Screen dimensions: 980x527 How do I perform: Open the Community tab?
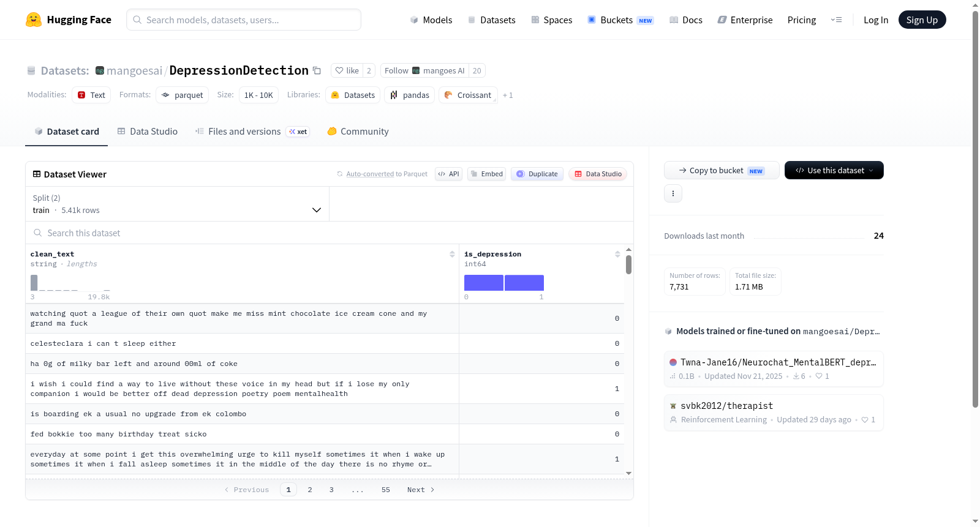(x=358, y=132)
